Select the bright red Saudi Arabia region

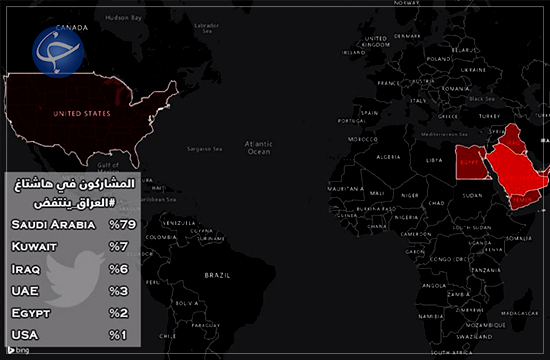pyautogui.click(x=516, y=170)
